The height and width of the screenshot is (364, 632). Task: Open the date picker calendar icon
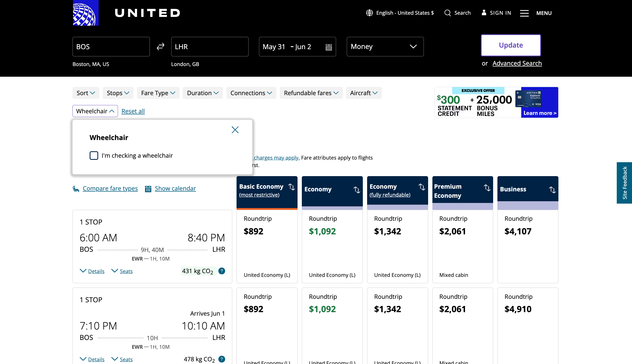click(329, 47)
